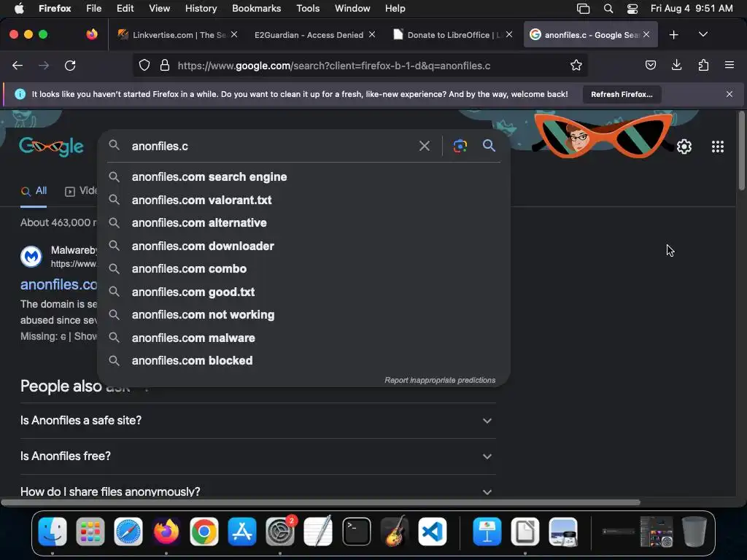Choose suggestion "anonfiles.com blocked"

pos(304,361)
